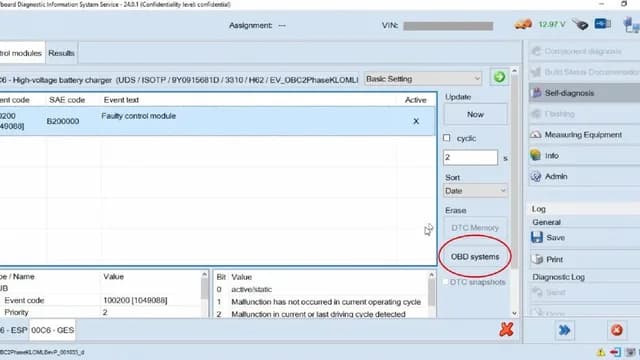Click the diagnostic interface plug icon
The width and height of the screenshot is (640, 360).
point(580,24)
